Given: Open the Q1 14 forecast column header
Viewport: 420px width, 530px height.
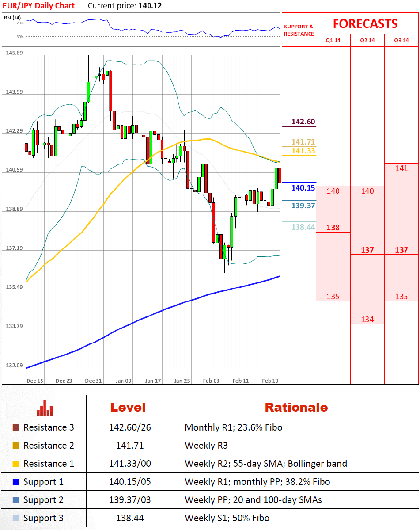Looking at the screenshot, I should pos(333,40).
